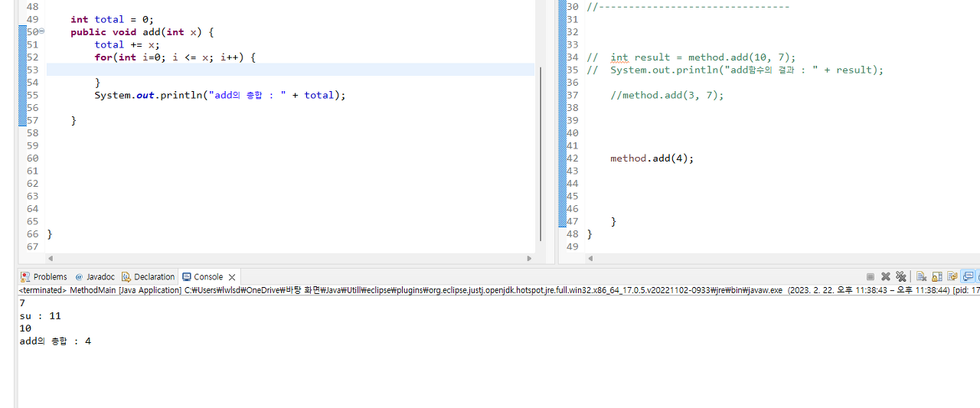Click console output 'add의 총합 : 4'

(x=55, y=341)
